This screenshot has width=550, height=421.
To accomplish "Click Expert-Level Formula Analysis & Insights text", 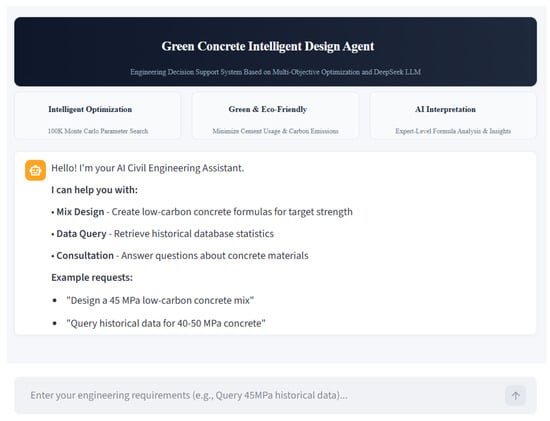I will coord(453,131).
